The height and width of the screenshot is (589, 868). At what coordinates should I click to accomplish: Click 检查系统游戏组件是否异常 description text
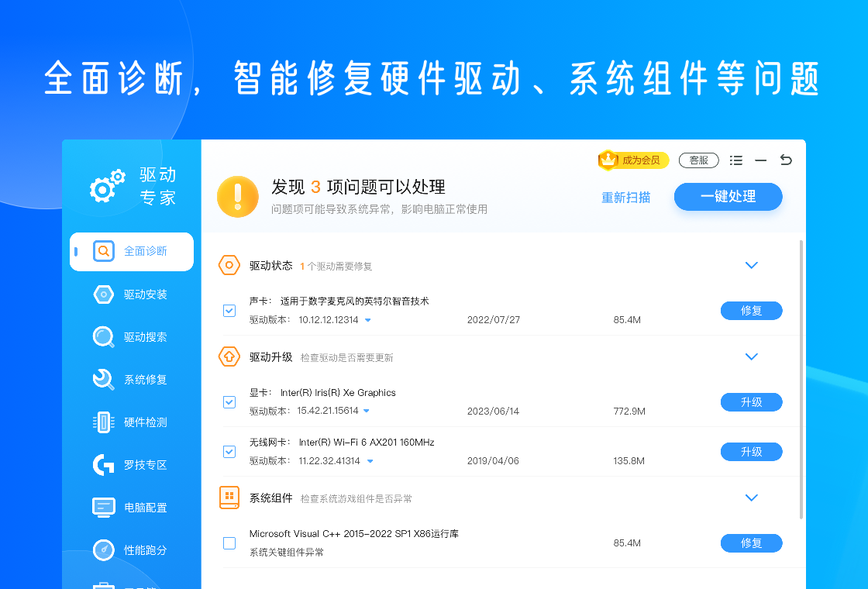pos(356,499)
